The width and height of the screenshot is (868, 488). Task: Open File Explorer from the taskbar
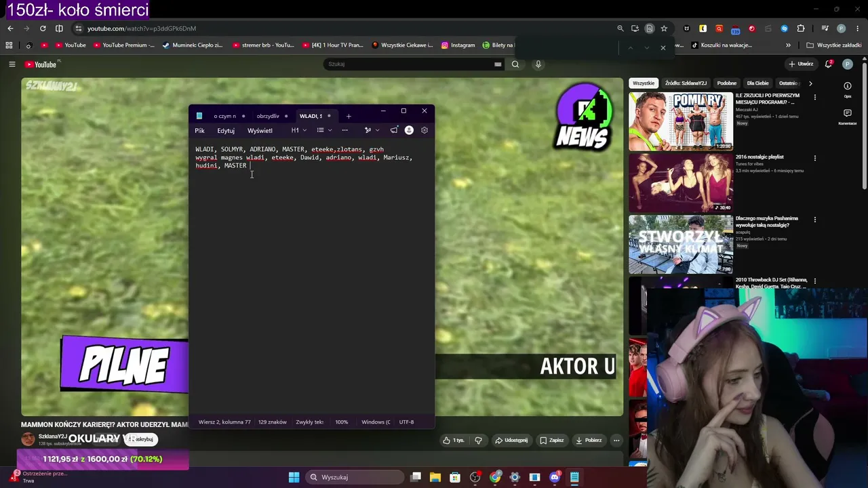click(x=435, y=477)
